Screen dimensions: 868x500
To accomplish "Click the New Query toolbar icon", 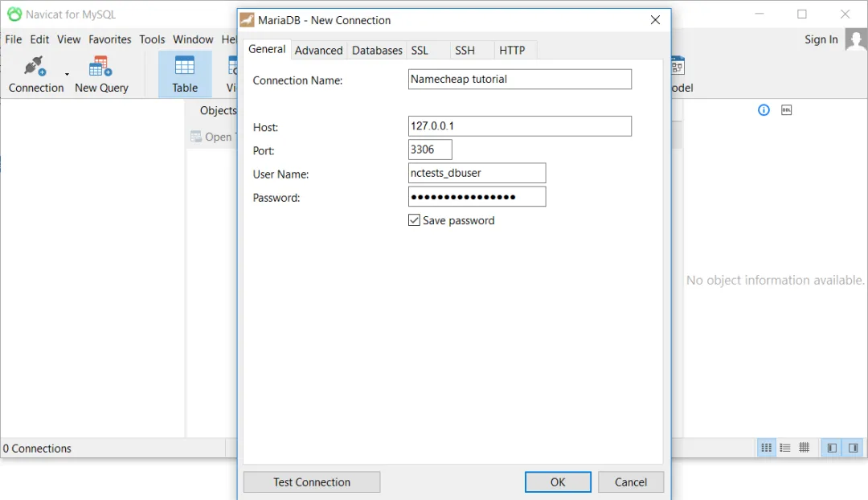I will [x=100, y=67].
